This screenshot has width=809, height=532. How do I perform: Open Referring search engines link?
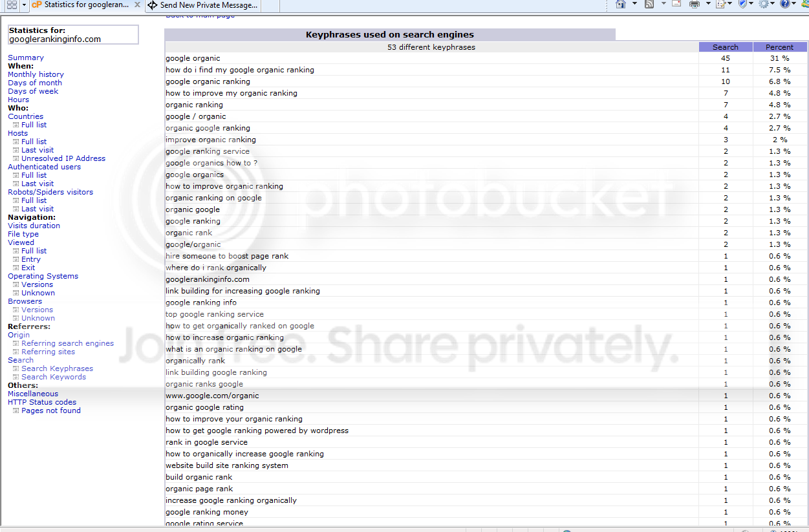pyautogui.click(x=67, y=343)
